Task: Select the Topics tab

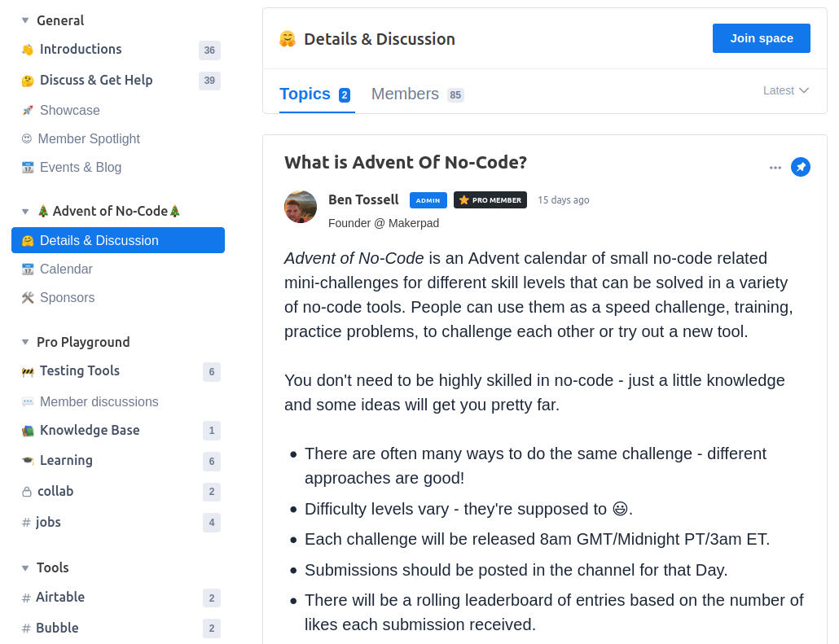Action: pos(305,94)
